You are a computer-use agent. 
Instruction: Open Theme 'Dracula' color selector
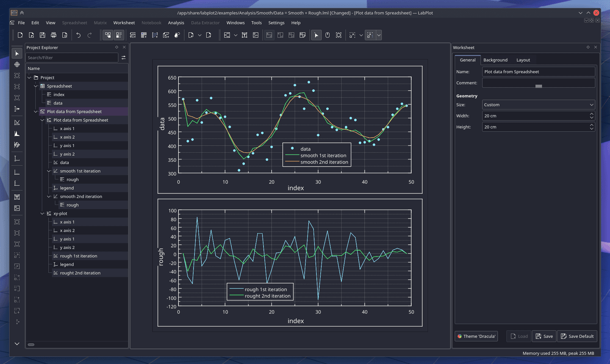[x=476, y=336]
